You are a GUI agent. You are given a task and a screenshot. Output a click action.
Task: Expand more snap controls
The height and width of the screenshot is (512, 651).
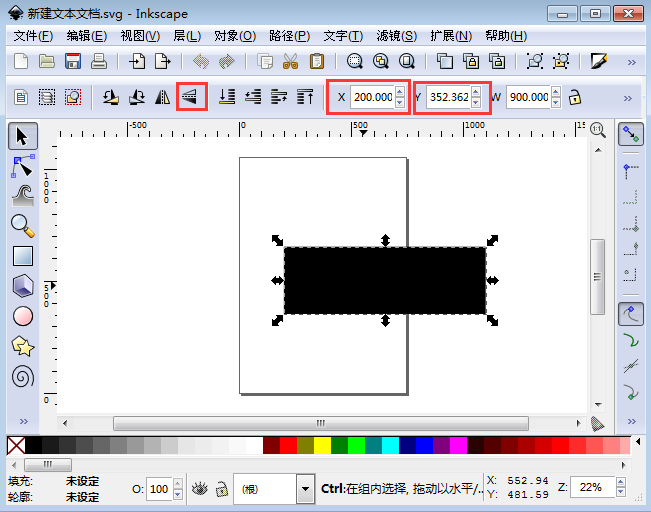pos(631,421)
